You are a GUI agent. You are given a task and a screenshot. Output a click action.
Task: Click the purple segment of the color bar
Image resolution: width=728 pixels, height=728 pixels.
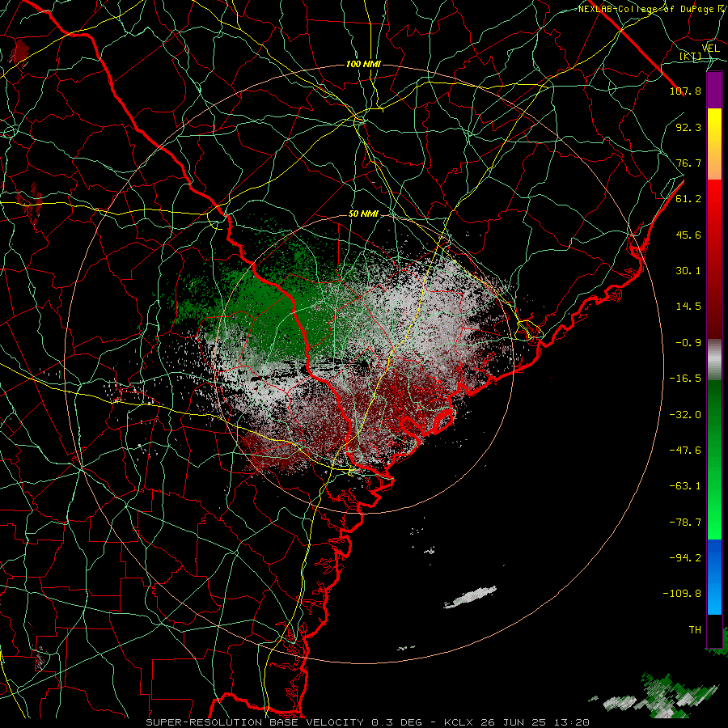[x=714, y=90]
